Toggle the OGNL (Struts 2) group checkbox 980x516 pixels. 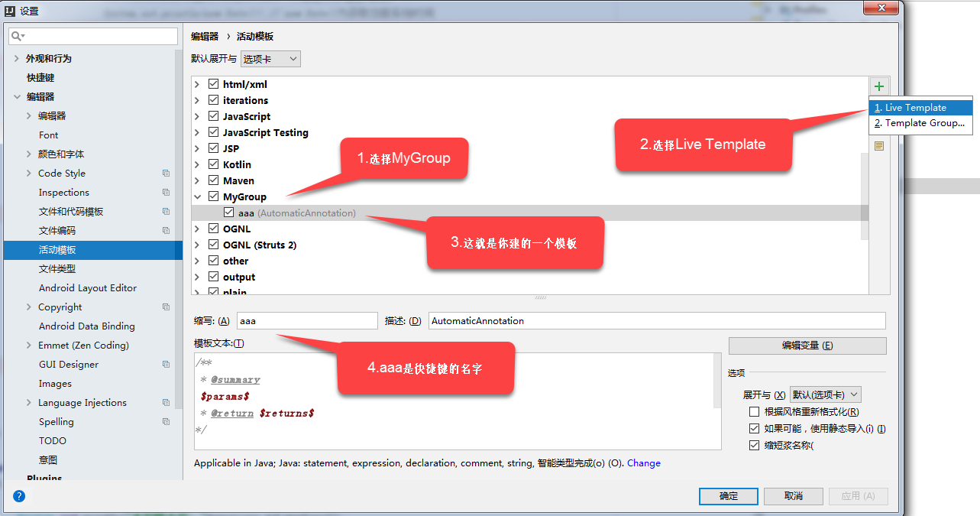click(x=213, y=245)
